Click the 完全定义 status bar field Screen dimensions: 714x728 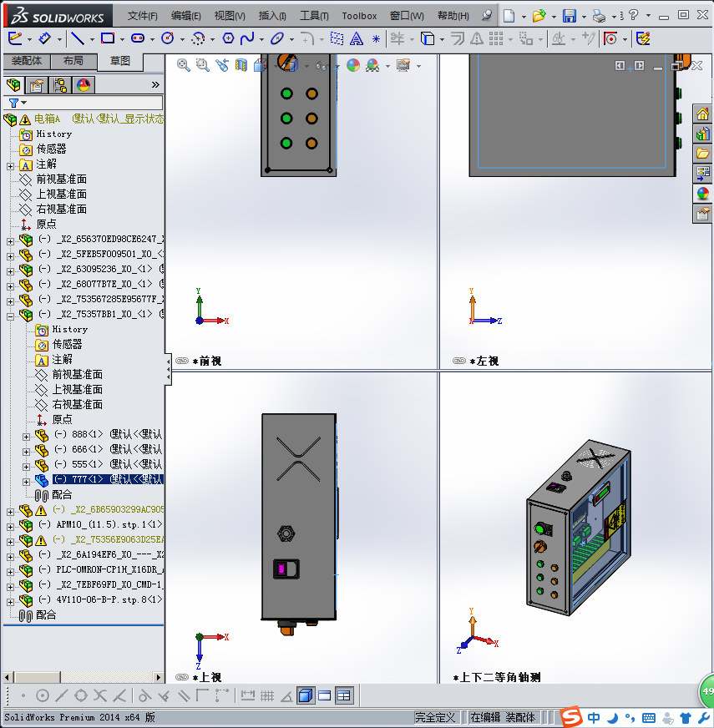pyautogui.click(x=435, y=717)
